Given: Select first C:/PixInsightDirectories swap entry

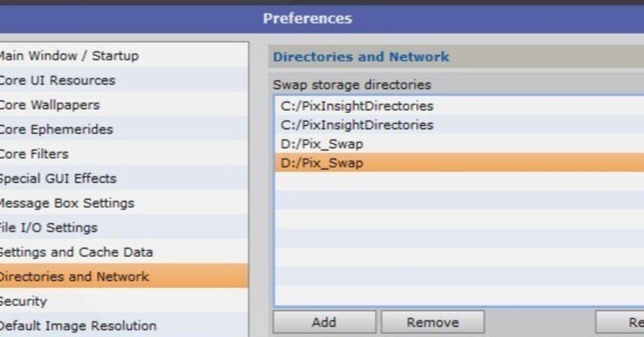Looking at the screenshot, I should (x=357, y=106).
